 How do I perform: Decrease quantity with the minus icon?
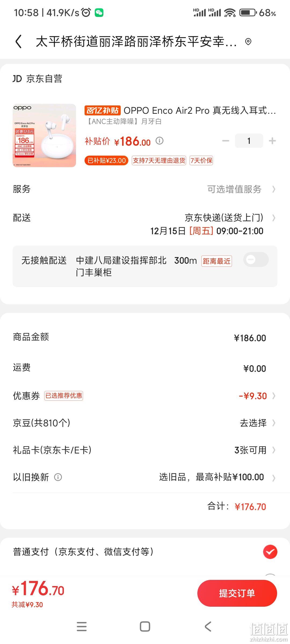click(x=226, y=141)
